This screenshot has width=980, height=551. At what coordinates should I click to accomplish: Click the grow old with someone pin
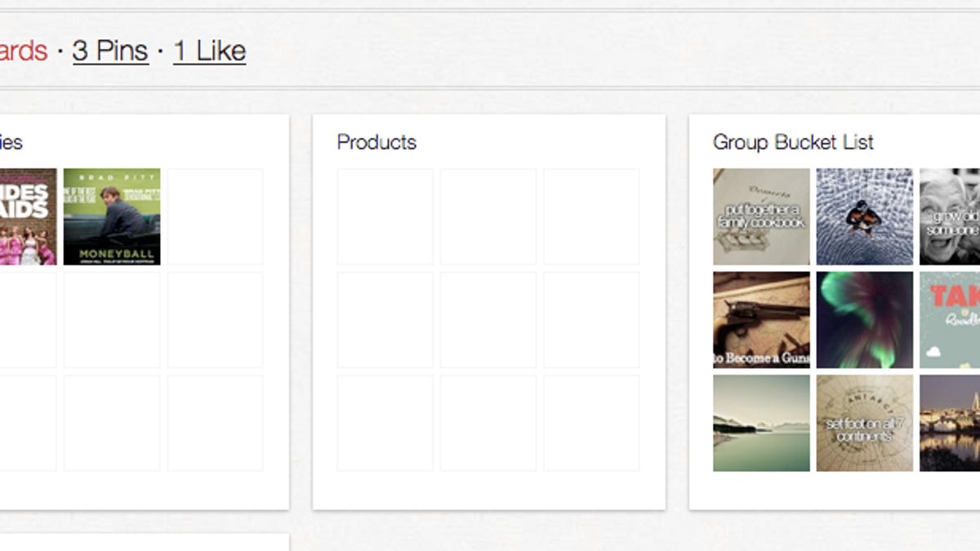pos(951,217)
